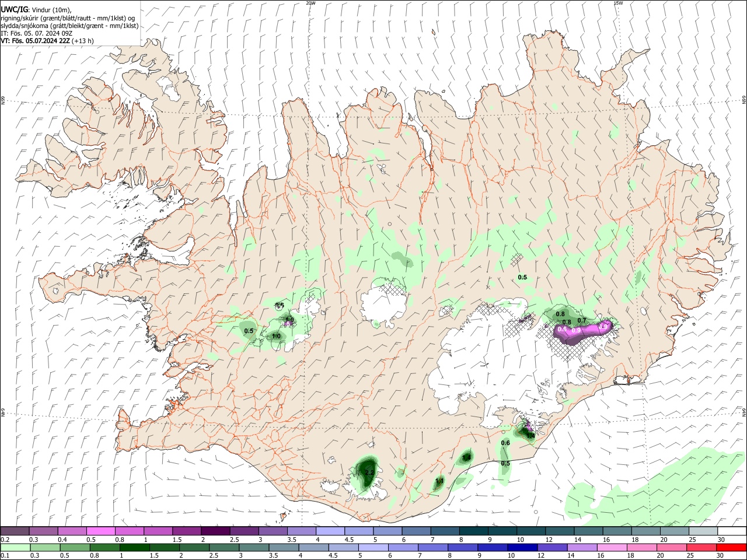
Task: Click the 20W longitude label at top edge
Action: (x=310, y=2)
